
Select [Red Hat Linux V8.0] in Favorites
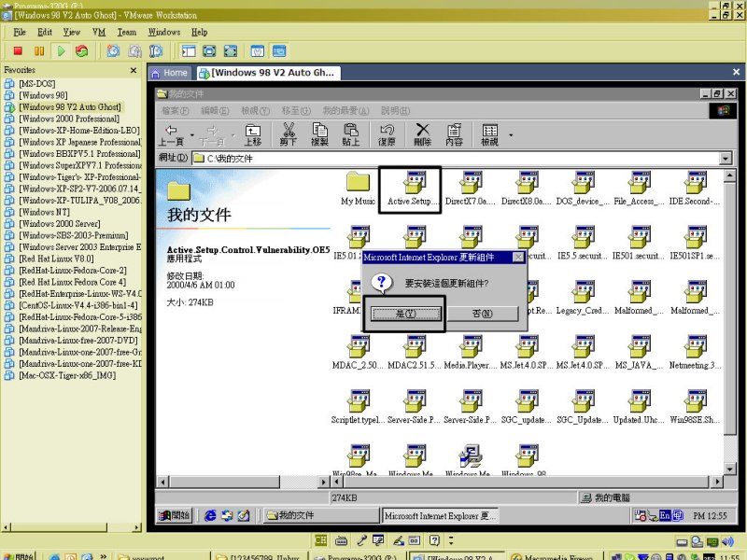point(56,259)
